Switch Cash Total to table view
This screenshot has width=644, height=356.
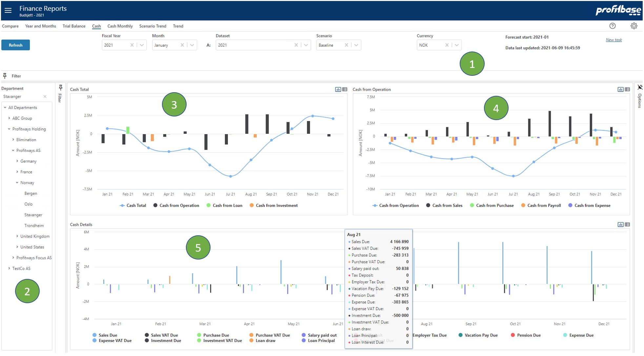point(345,89)
